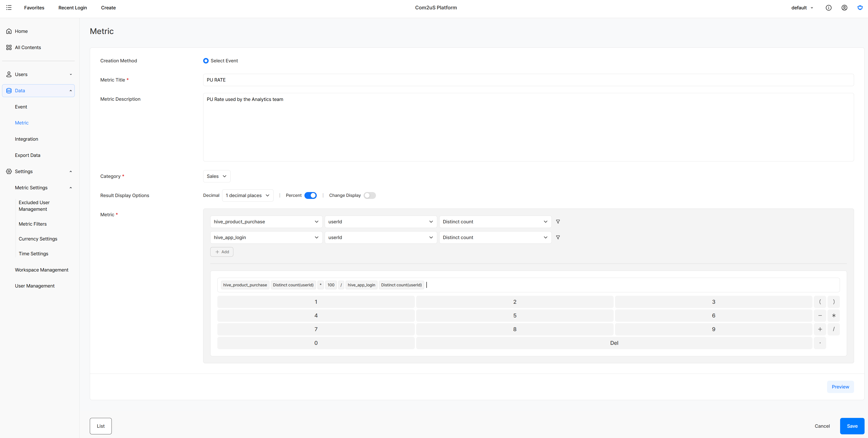The width and height of the screenshot is (868, 438).
Task: Click the Home icon in sidebar
Action: tap(9, 31)
